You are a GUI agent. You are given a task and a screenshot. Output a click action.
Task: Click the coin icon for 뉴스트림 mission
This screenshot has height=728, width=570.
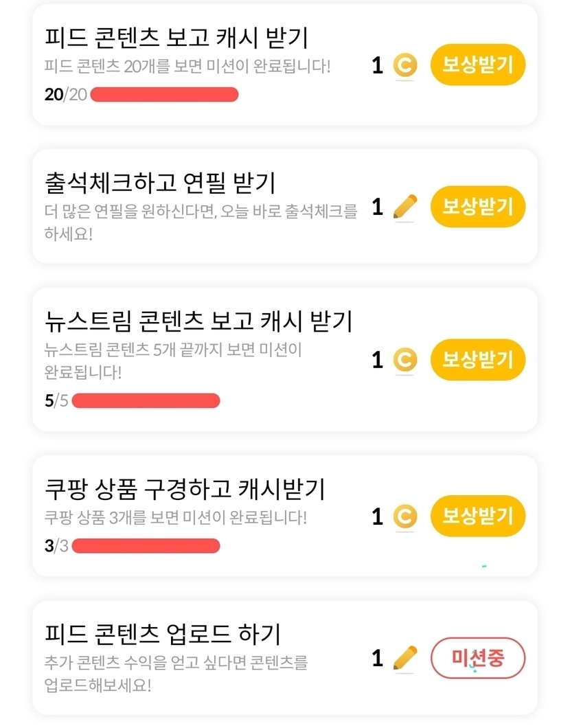(x=404, y=360)
